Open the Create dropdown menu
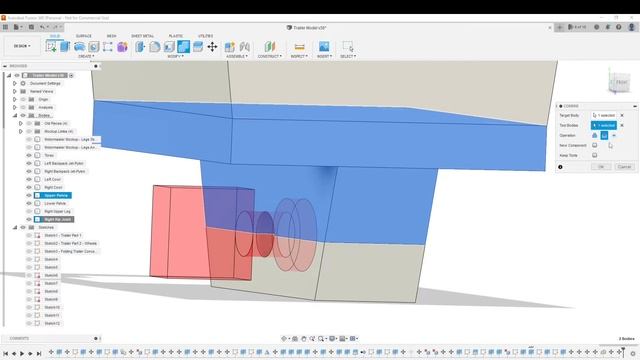This screenshot has width=640, height=360. pyautogui.click(x=86, y=56)
